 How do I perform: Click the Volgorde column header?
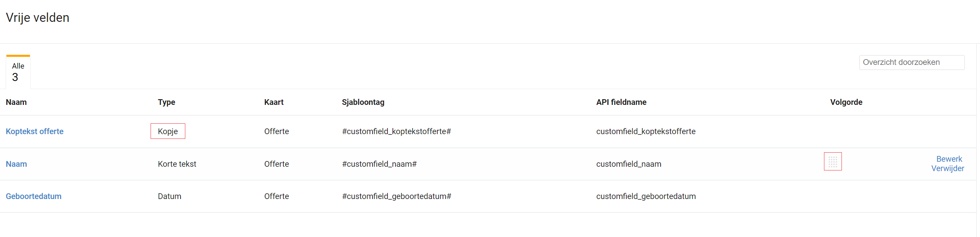pos(846,102)
